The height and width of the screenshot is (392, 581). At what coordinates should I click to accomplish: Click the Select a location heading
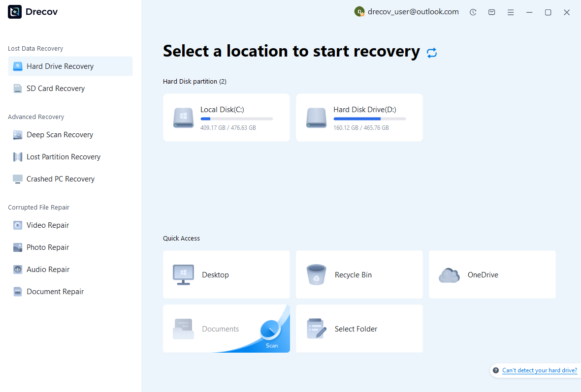(x=291, y=51)
